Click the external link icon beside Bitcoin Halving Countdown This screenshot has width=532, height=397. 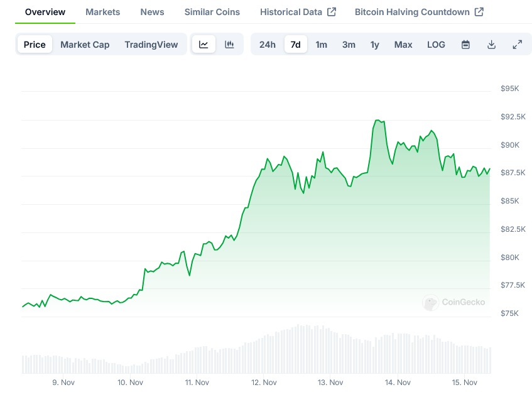coord(479,12)
